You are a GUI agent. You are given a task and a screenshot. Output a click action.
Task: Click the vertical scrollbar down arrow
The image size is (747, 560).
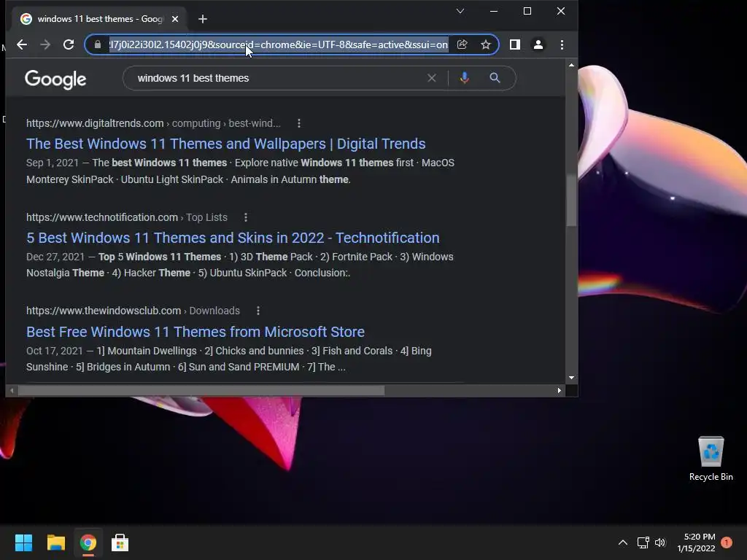tap(571, 378)
